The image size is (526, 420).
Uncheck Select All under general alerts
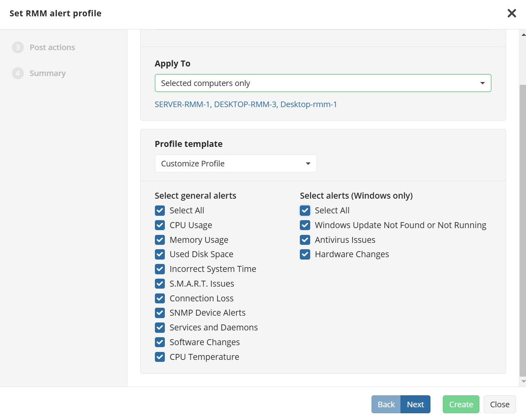160,211
